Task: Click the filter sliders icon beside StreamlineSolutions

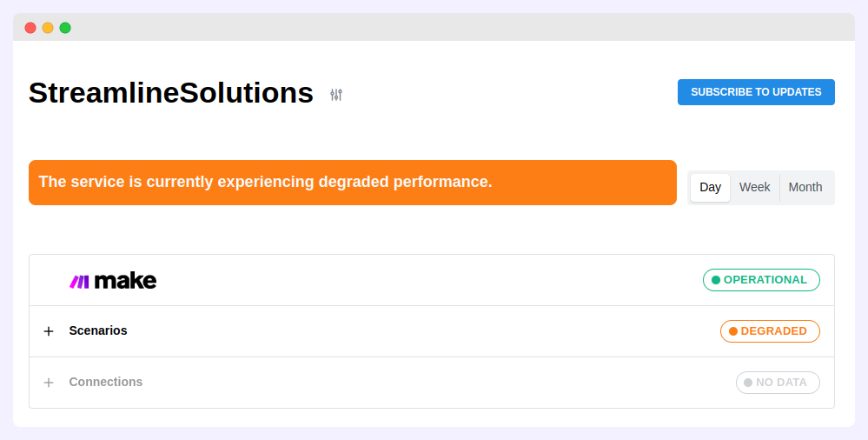Action: [x=336, y=95]
